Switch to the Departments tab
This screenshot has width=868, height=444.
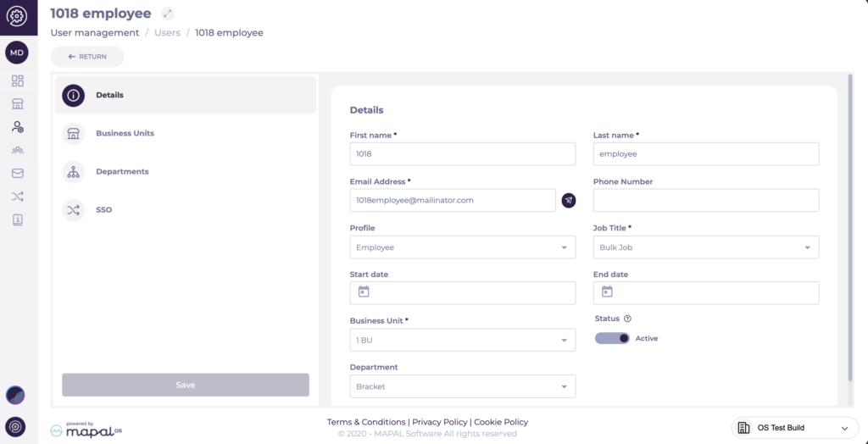pyautogui.click(x=122, y=171)
